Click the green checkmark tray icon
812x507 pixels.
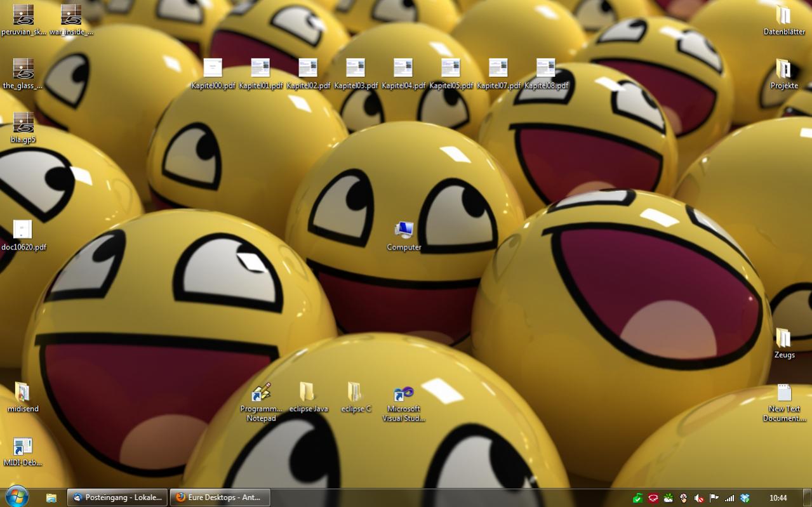[638, 498]
